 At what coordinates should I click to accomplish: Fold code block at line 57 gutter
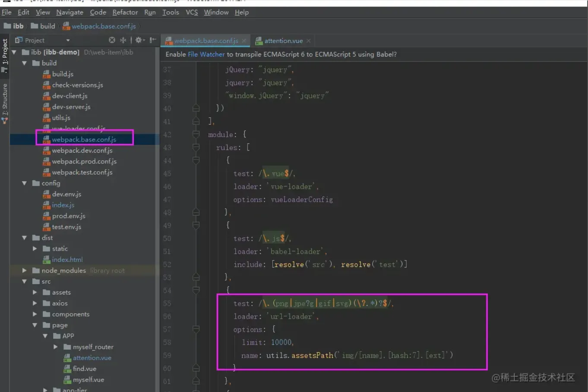pyautogui.click(x=196, y=329)
